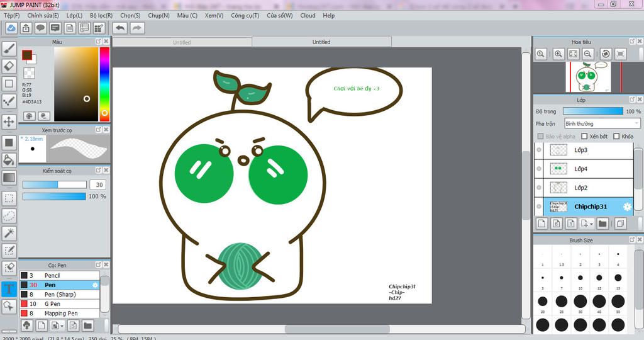Open the Công cụ(T) menu
The width and height of the screenshot is (644, 340).
tap(245, 15)
